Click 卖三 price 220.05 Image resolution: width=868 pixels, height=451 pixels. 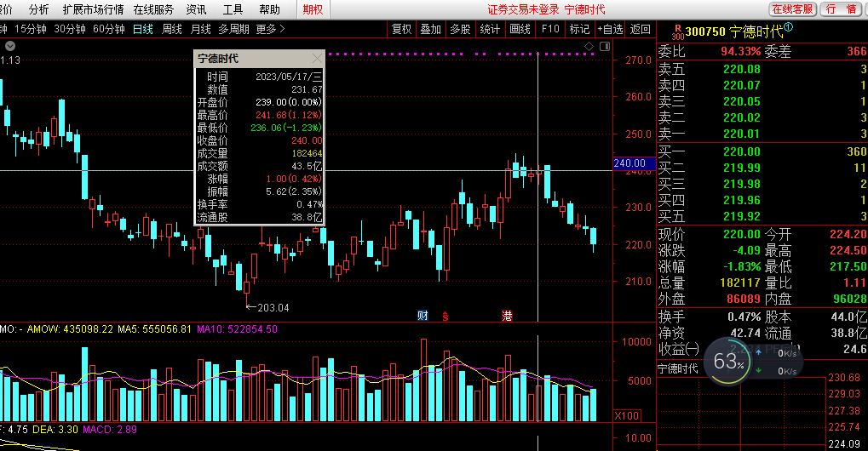tap(742, 101)
